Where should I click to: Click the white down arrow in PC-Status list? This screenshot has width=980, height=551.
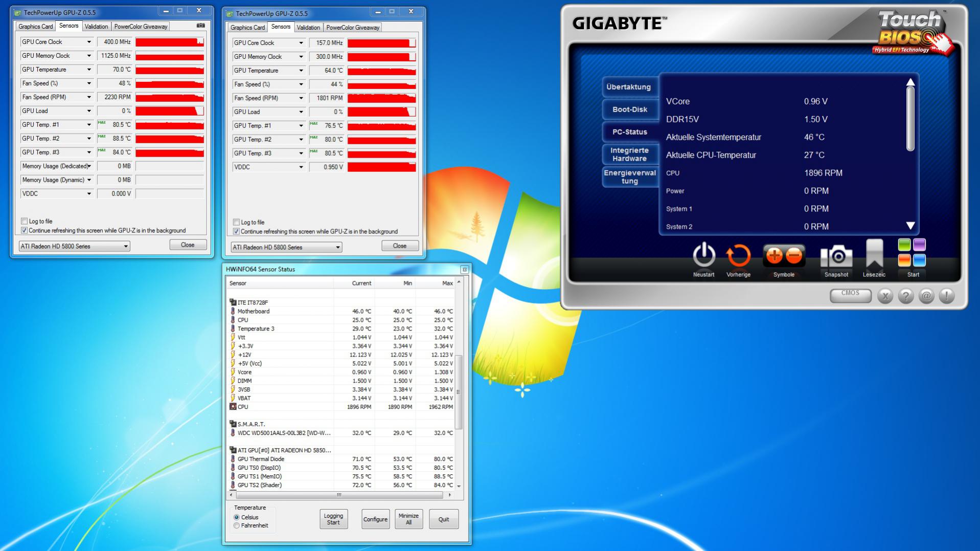[x=910, y=226]
